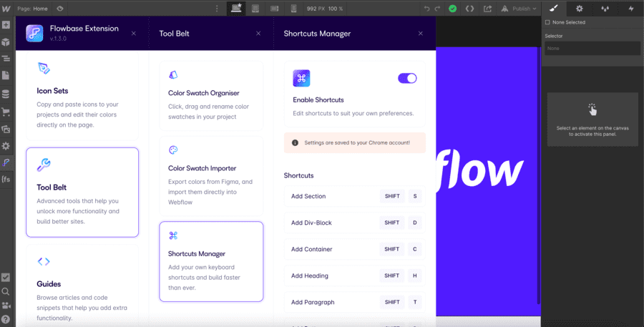The height and width of the screenshot is (327, 644).
Task: Open the Pages panel
Action: 6,76
